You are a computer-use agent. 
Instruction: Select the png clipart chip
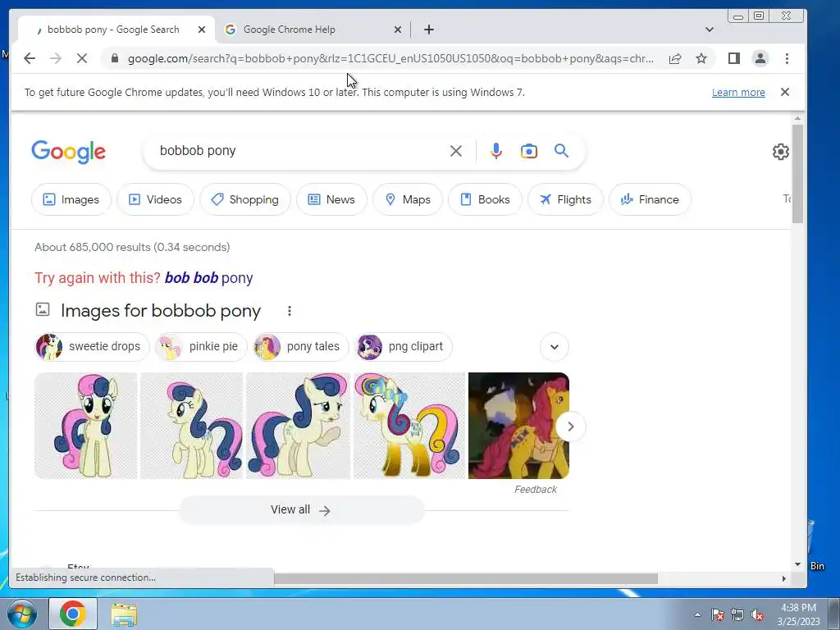[x=404, y=347]
